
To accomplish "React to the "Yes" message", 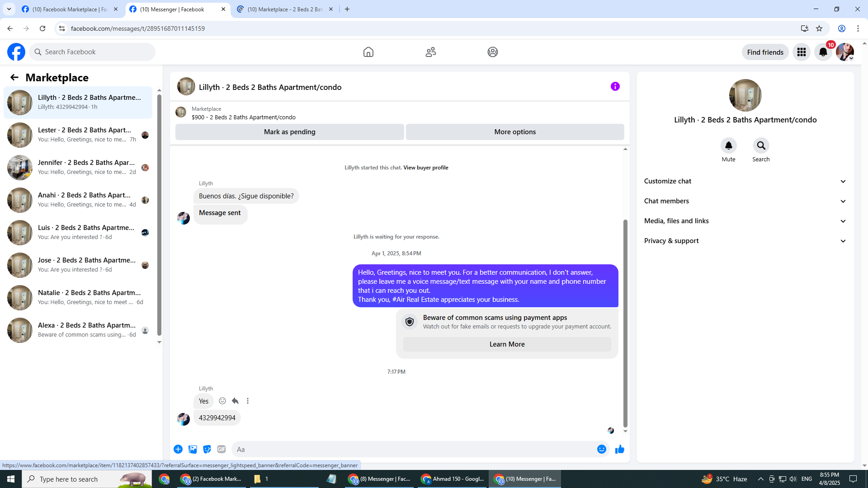I will [x=222, y=401].
